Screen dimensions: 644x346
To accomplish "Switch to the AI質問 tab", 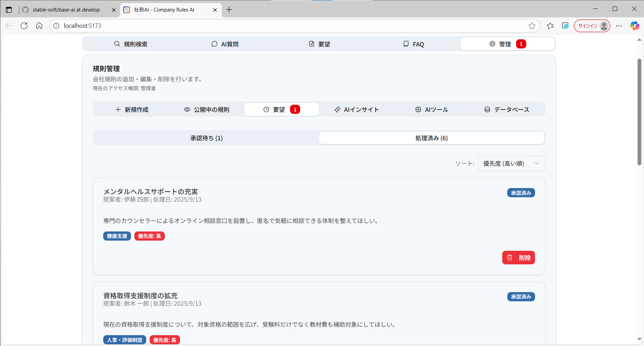I will [225, 44].
